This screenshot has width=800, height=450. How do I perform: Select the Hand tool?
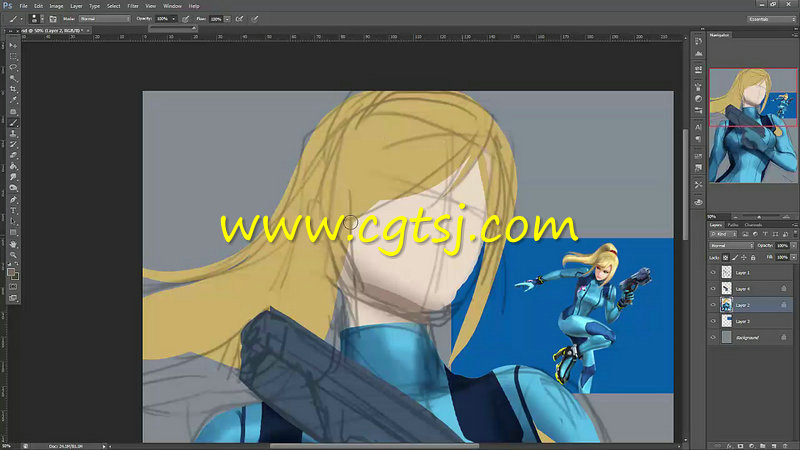[x=13, y=244]
